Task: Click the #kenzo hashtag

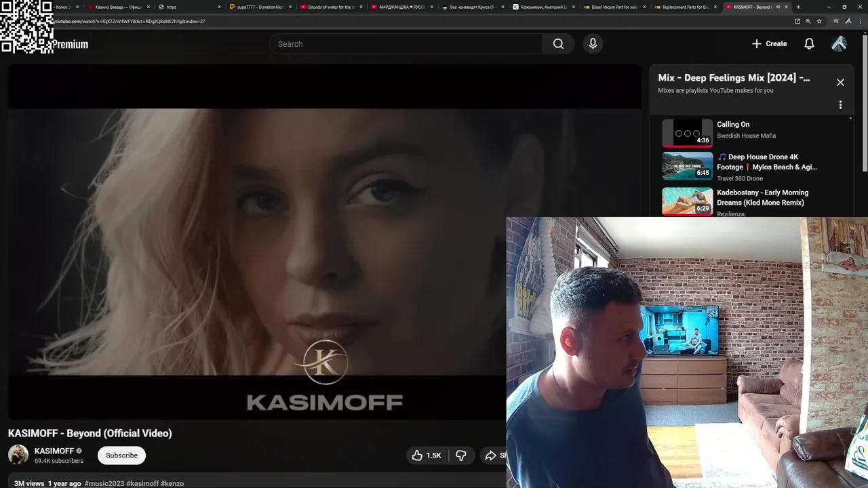Action: point(172,484)
